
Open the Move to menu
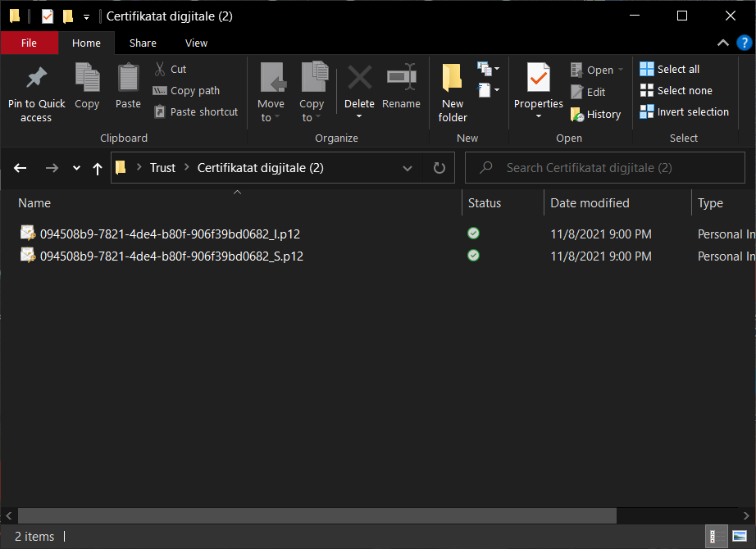271,92
